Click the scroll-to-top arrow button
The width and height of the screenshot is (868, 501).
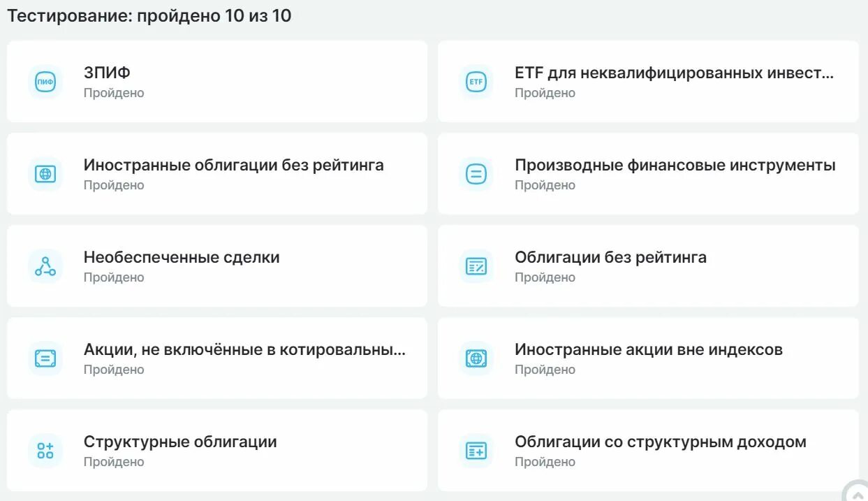[x=855, y=491]
